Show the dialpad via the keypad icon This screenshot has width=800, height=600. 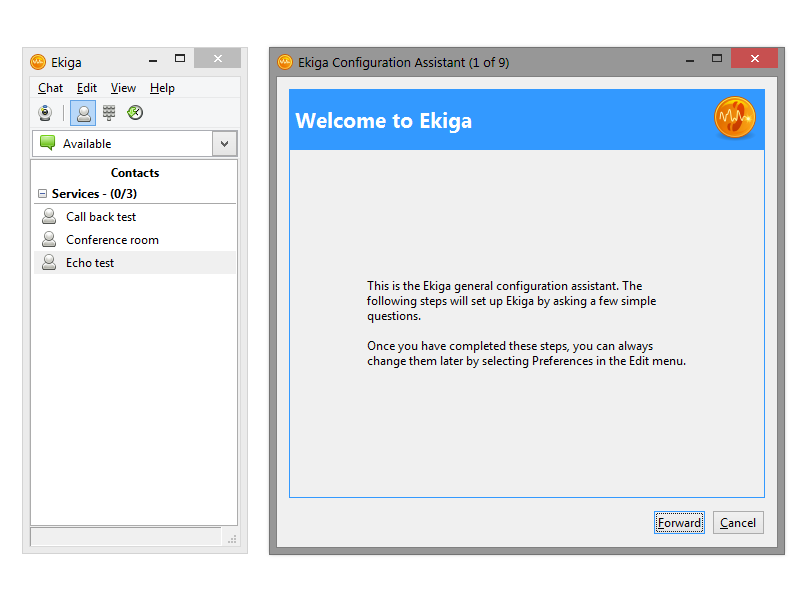pos(109,113)
